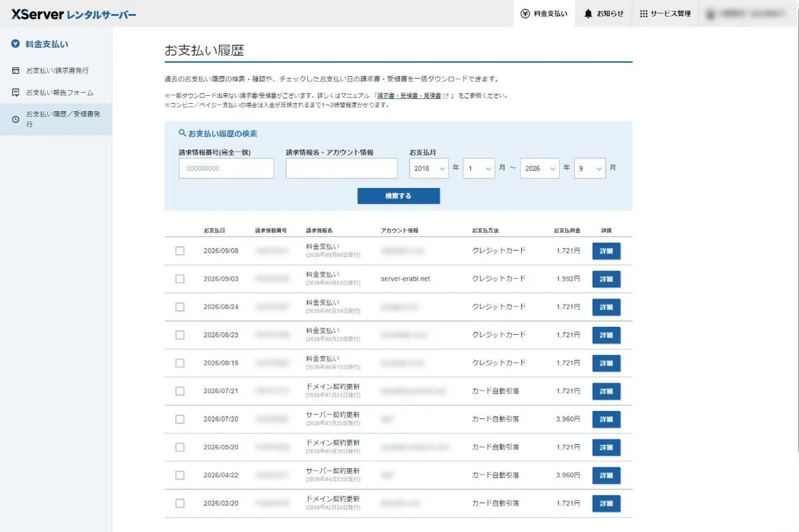Click 詳細 for the 2026/05/20 payment
799x532 pixels.
[x=606, y=447]
